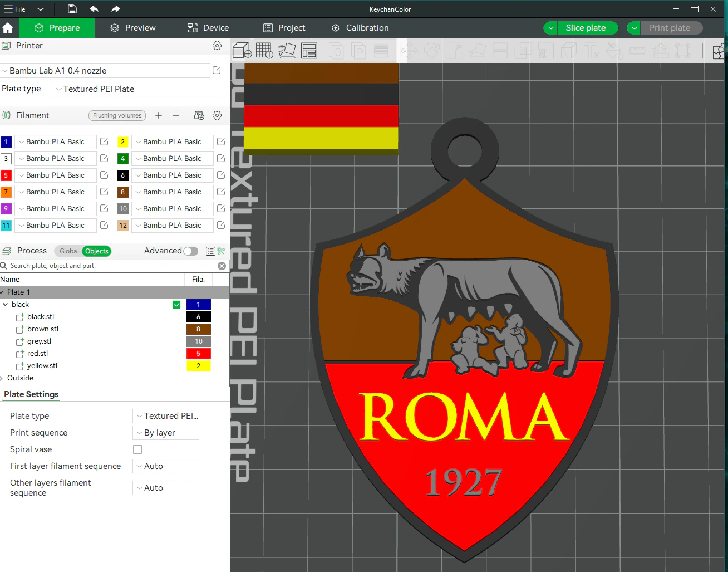Collapse the black object tree node
728x572 pixels.
(x=6, y=305)
